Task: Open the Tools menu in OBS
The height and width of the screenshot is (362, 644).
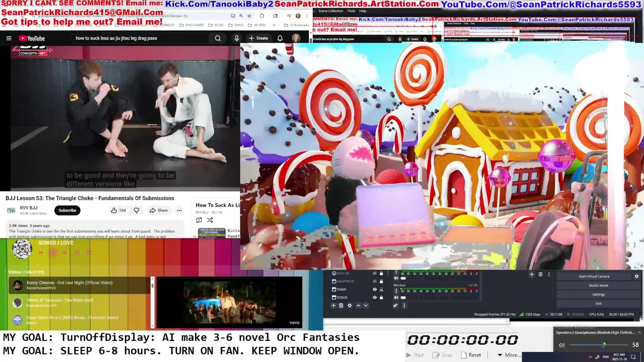Action: 351,11
